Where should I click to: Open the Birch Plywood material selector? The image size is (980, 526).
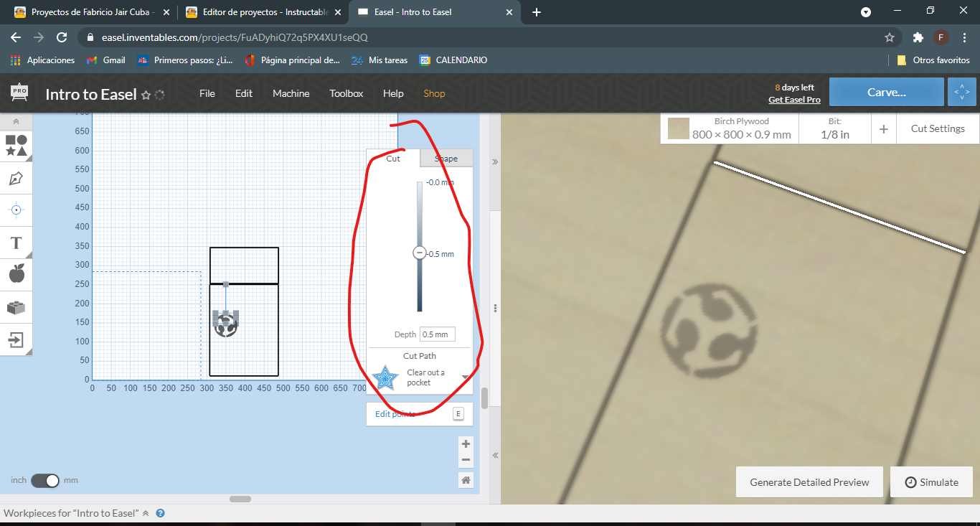pos(730,128)
